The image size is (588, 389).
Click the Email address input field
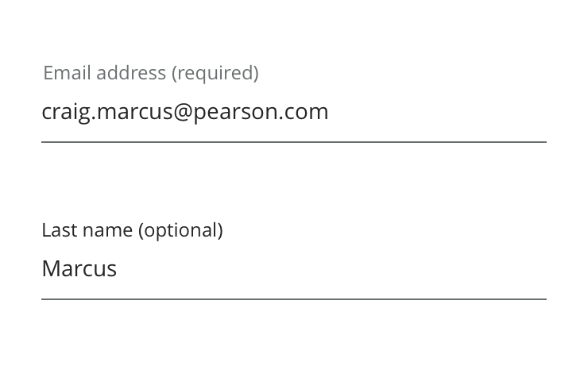(x=293, y=112)
